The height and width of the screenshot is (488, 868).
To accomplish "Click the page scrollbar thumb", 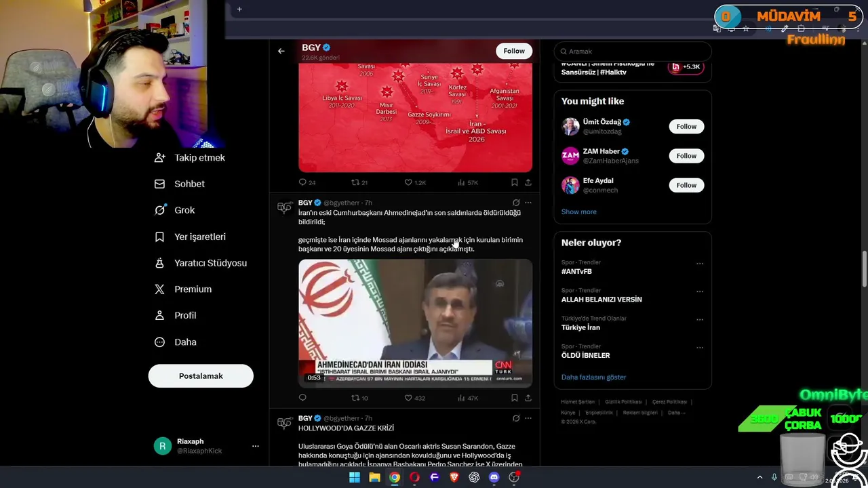I will tap(865, 269).
